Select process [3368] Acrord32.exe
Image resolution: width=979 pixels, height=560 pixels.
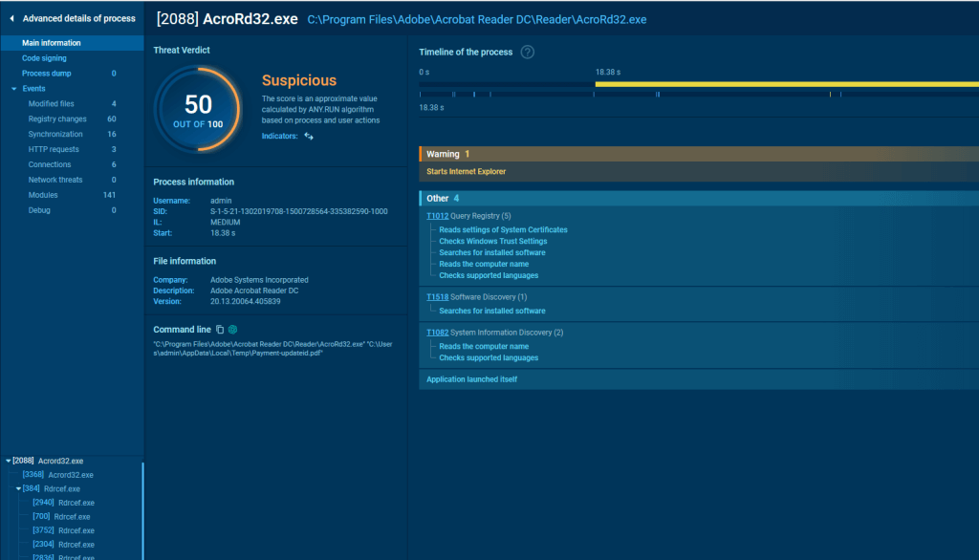[x=57, y=475]
